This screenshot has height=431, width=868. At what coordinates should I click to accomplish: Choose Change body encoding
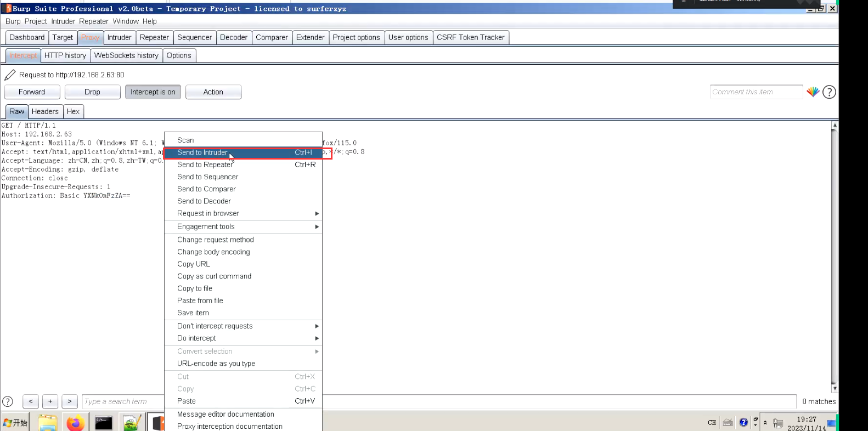(243, 252)
